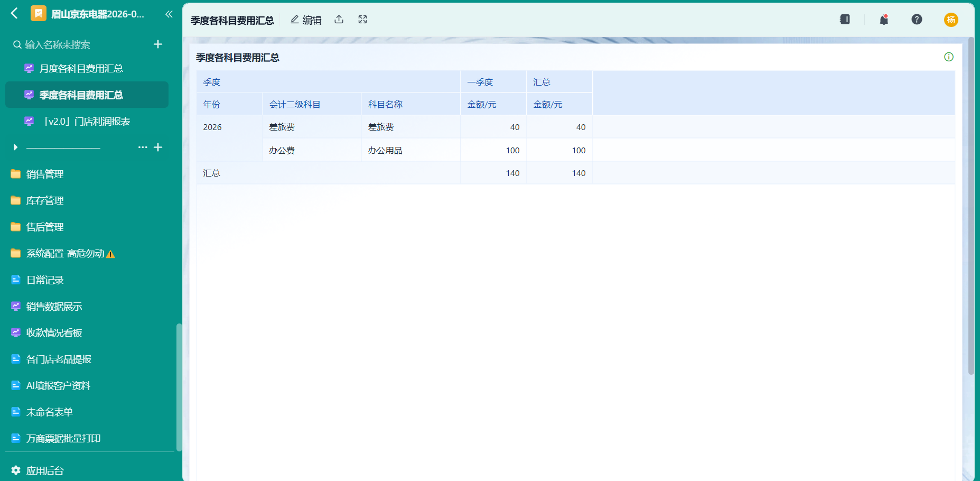Select 季度各科目费用汇总 sidebar item

pyautogui.click(x=87, y=95)
